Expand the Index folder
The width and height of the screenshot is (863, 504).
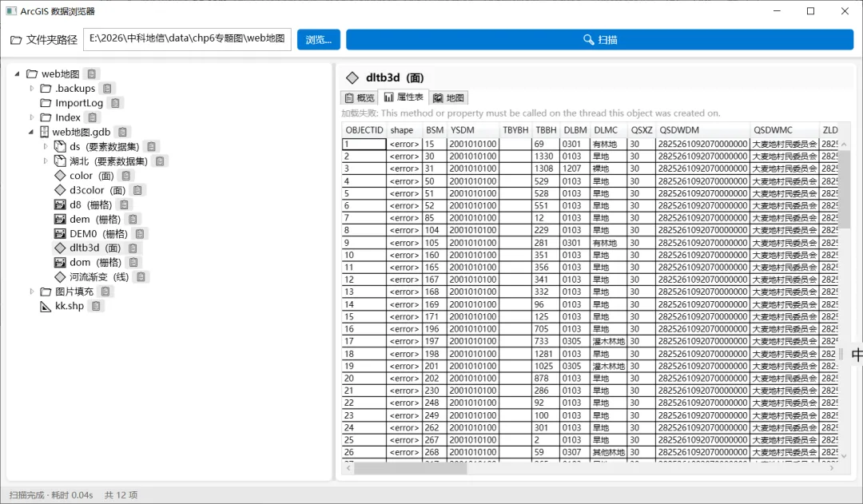click(31, 117)
